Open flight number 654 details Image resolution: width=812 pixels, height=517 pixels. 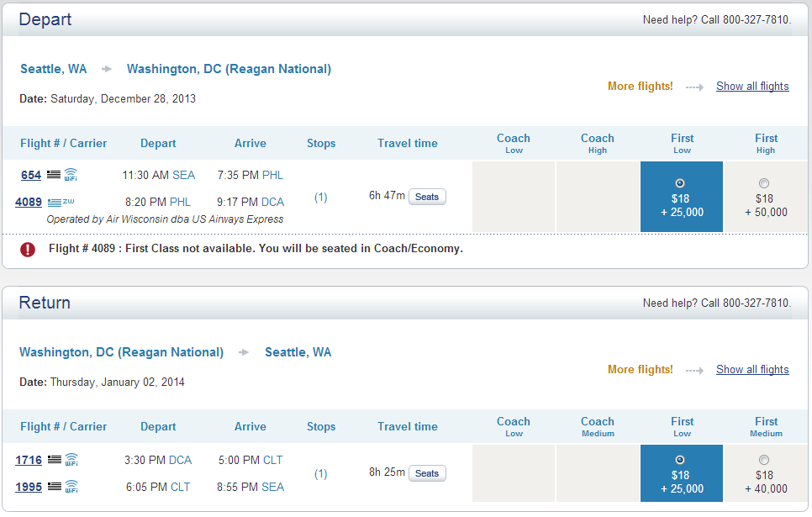pyautogui.click(x=31, y=175)
